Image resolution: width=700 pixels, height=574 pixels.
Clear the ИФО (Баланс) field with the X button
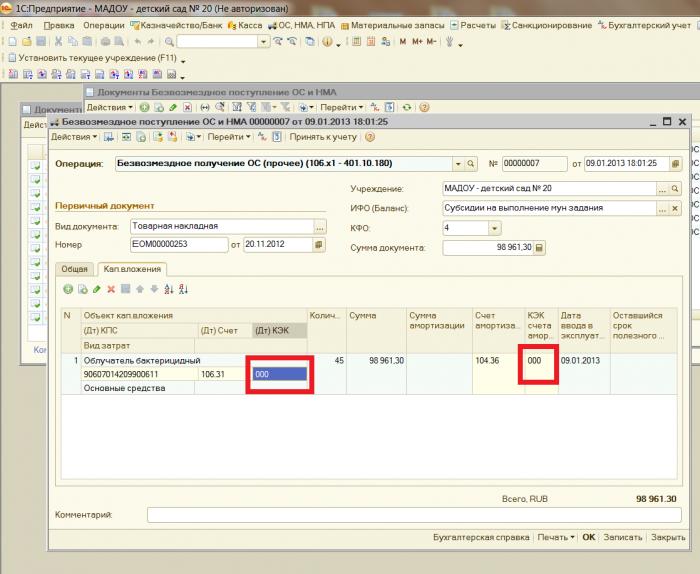tap(675, 208)
